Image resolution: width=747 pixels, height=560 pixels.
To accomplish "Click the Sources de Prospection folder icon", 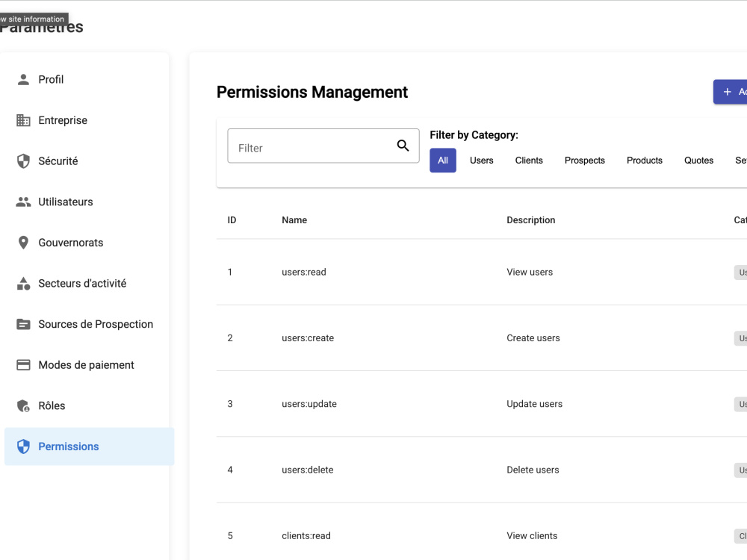I will (23, 324).
